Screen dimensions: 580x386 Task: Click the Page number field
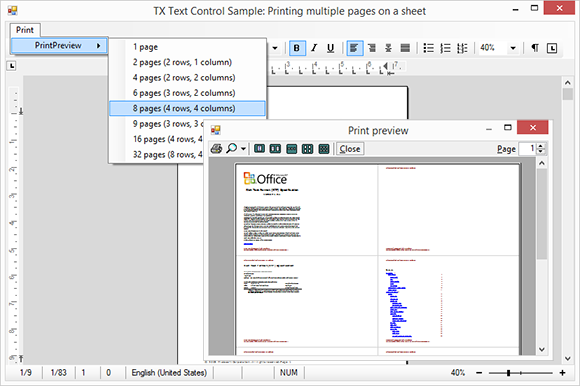click(527, 149)
